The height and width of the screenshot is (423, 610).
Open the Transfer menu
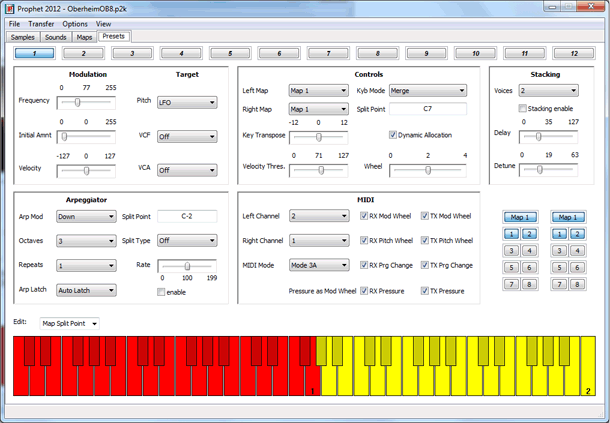[41, 23]
